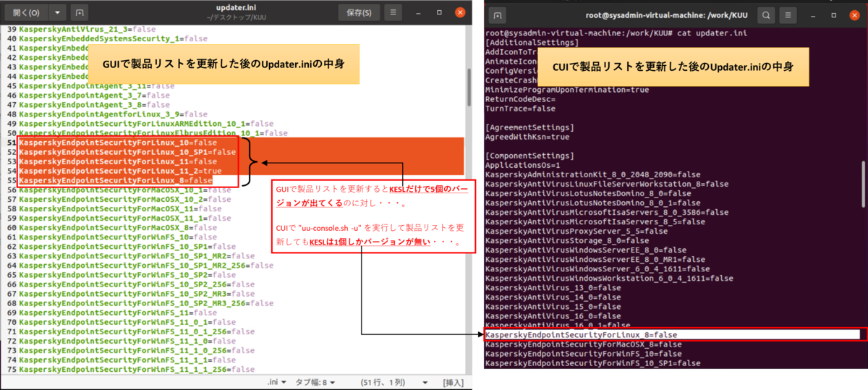The width and height of the screenshot is (868, 390).
Task: Click line KasperskyEndpointSecurityForLinux_10_SP1=false in gedit
Action: click(127, 152)
